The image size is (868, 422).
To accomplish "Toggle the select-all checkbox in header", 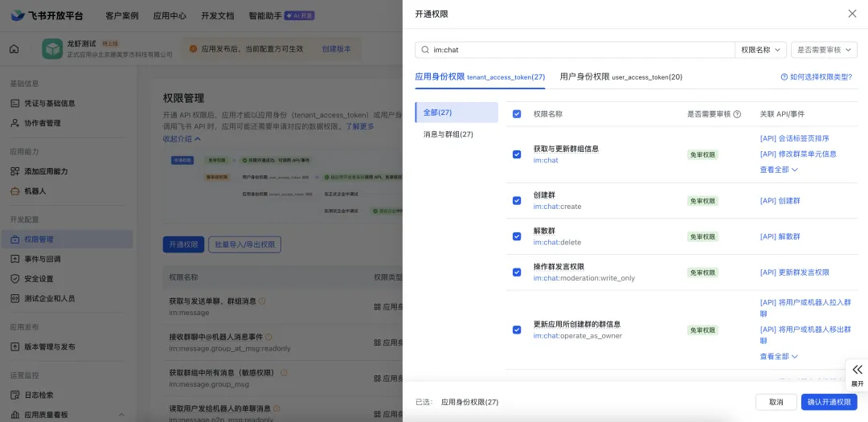I will coord(517,114).
